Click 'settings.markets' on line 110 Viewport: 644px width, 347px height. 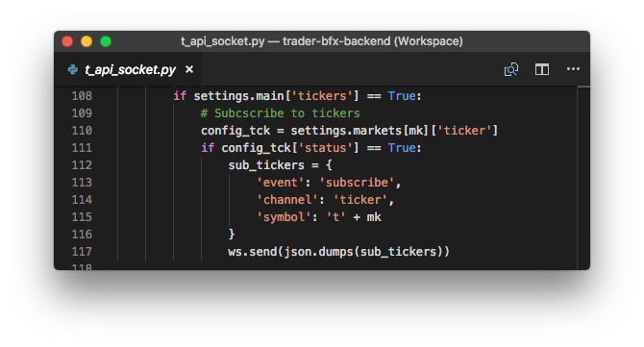tap(346, 131)
